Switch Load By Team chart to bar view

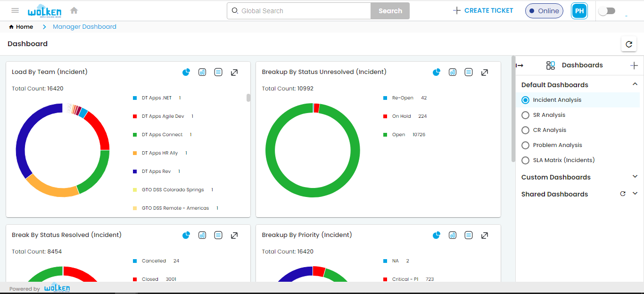(x=202, y=72)
